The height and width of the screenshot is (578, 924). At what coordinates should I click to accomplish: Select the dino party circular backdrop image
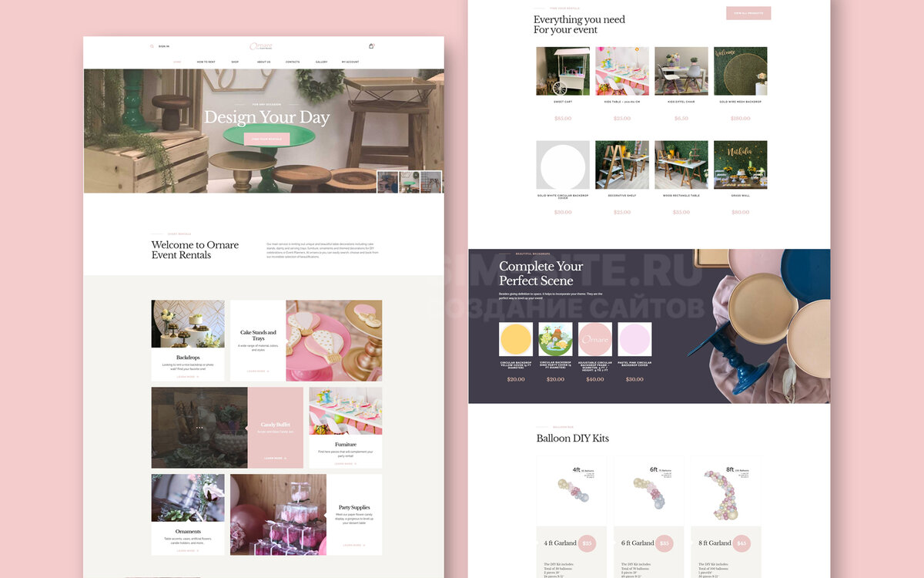tap(555, 339)
